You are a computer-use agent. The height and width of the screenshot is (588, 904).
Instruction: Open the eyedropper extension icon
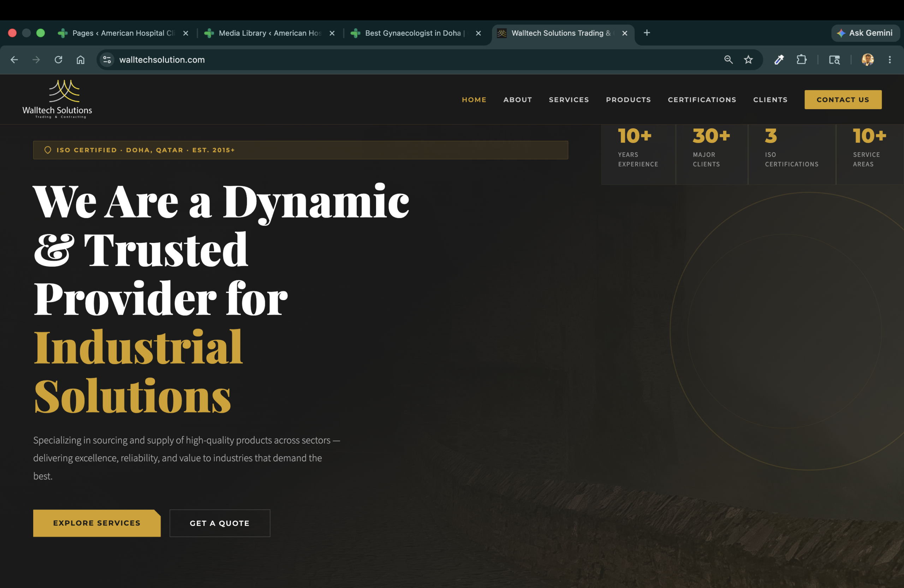tap(779, 60)
